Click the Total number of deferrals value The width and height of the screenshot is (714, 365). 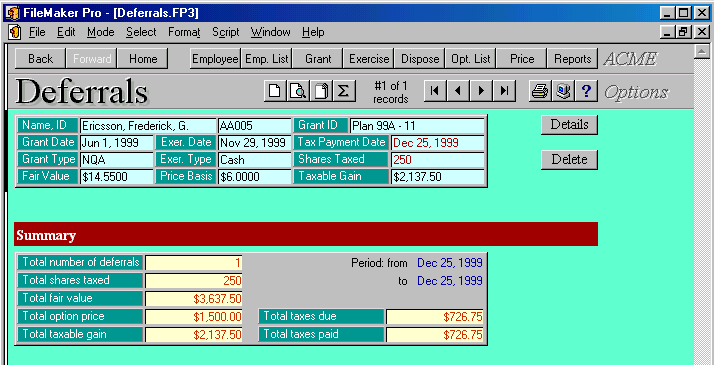click(194, 263)
